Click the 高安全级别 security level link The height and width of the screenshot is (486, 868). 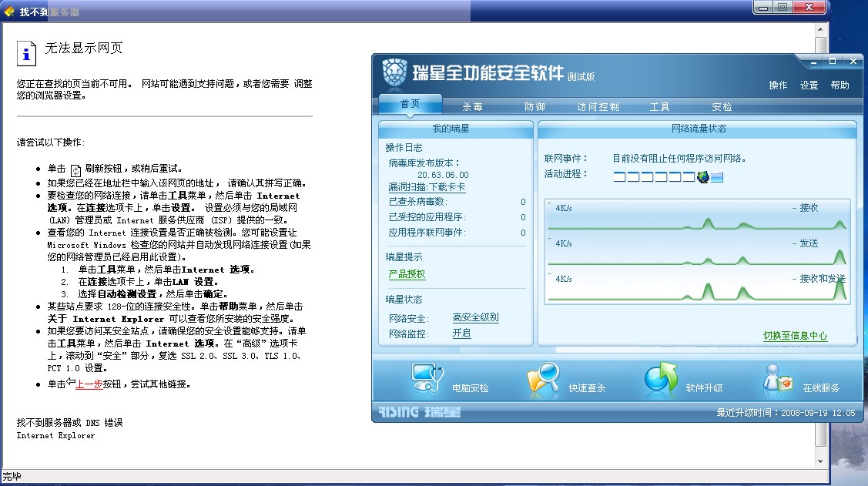(x=475, y=317)
